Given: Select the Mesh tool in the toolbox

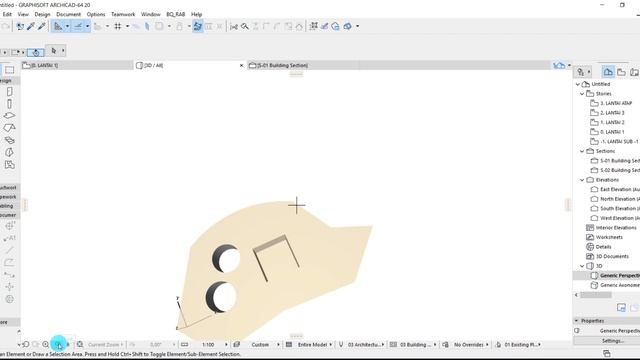Looking at the screenshot, I should (x=9, y=140).
